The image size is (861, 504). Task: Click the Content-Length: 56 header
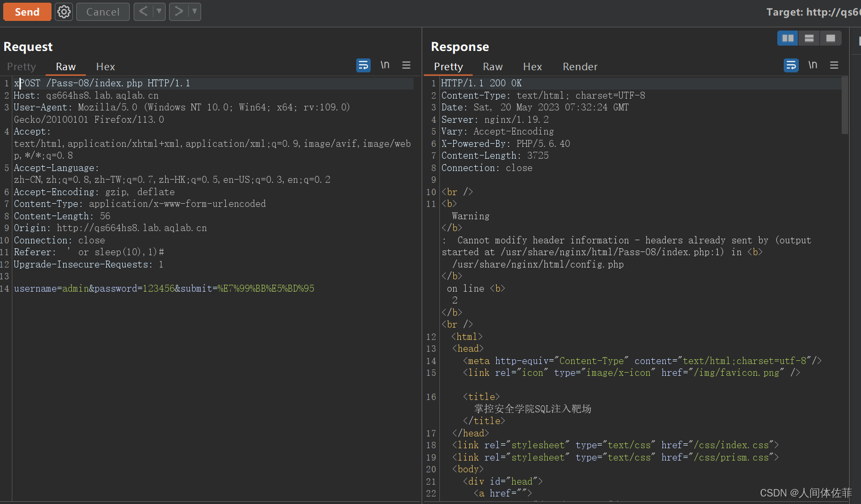[x=62, y=216]
